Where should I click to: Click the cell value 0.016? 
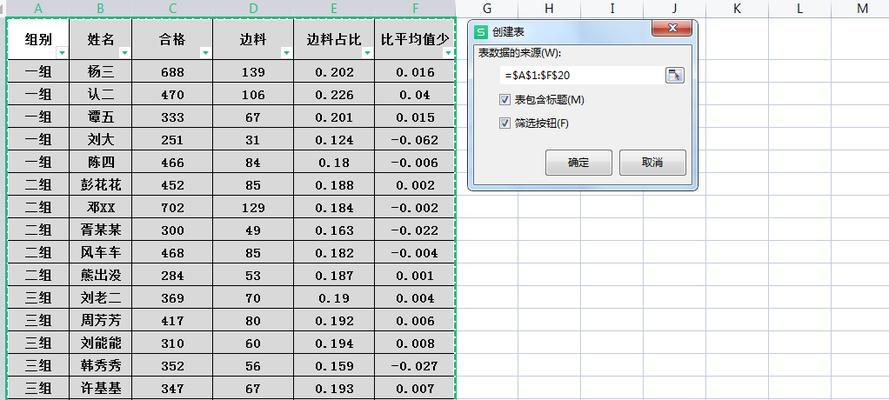(x=415, y=71)
